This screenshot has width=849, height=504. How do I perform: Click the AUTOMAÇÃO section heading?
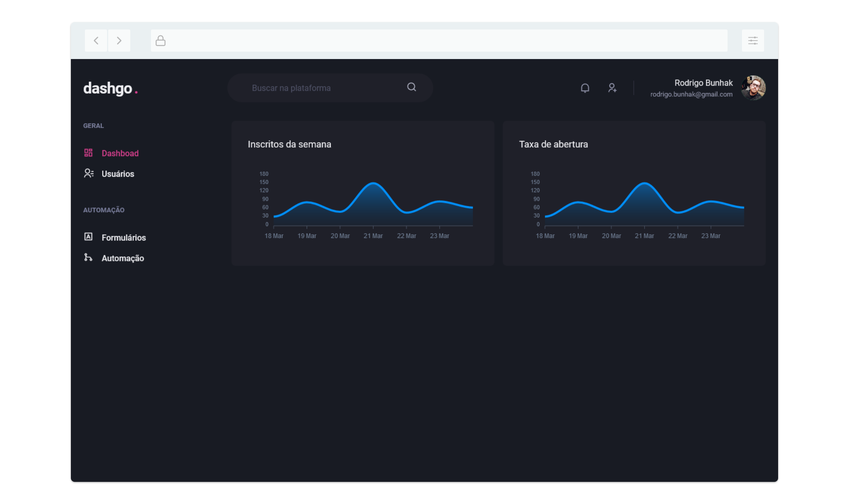(x=104, y=210)
